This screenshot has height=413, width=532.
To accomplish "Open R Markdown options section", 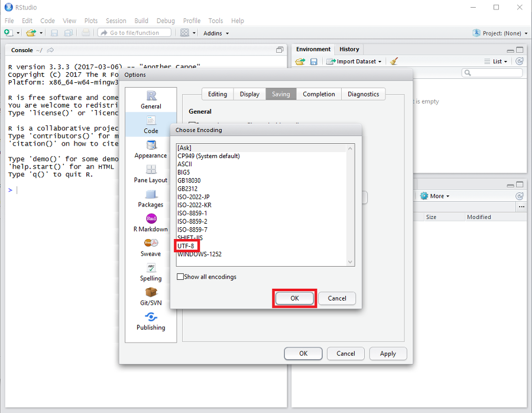I will 151,223.
